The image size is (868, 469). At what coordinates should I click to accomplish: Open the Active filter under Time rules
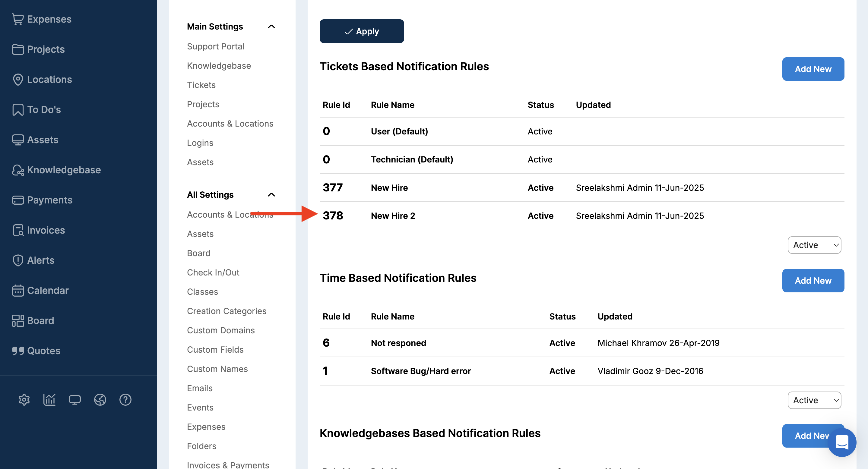814,400
